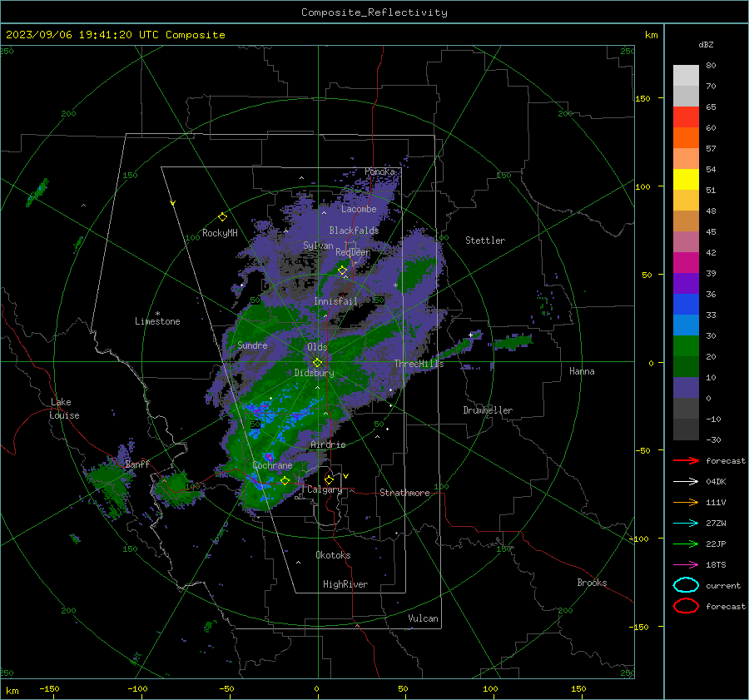
Task: Click the Brooks city label
Action: coord(592,583)
